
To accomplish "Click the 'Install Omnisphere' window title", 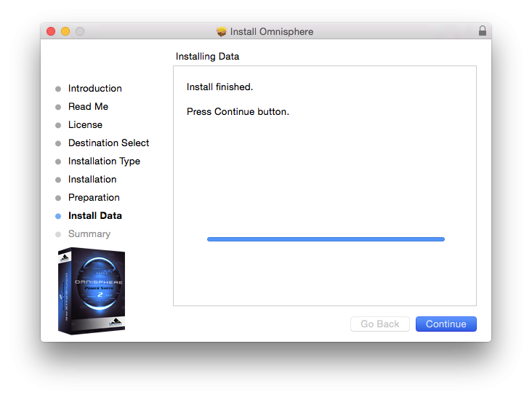I will (271, 31).
